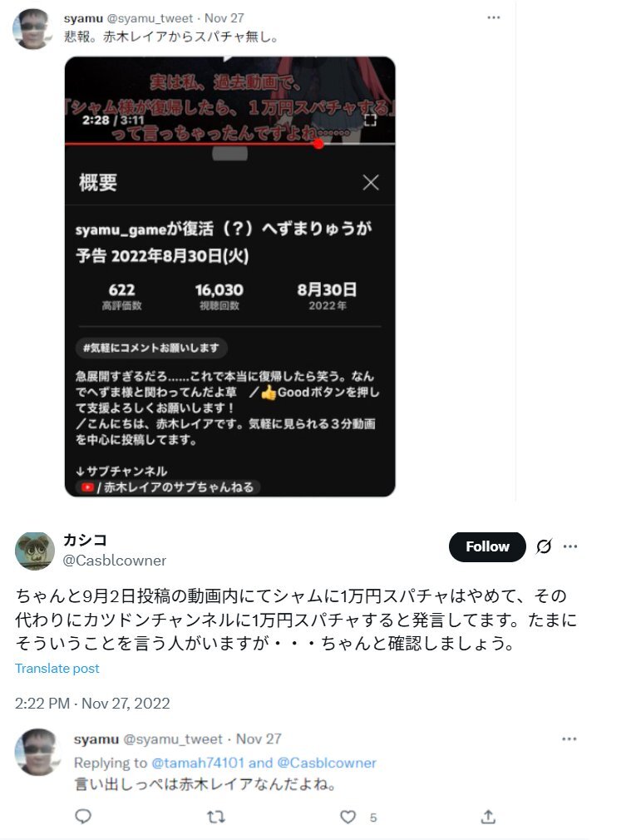636x840 pixels.
Task: Click the drag handle below the video
Action: [x=230, y=155]
